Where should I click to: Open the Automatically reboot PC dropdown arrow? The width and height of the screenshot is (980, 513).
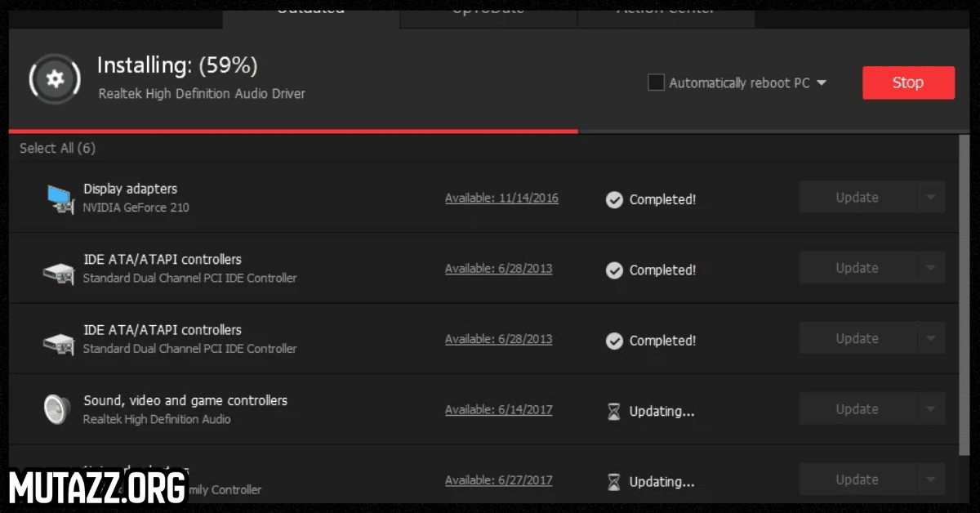[x=823, y=83]
